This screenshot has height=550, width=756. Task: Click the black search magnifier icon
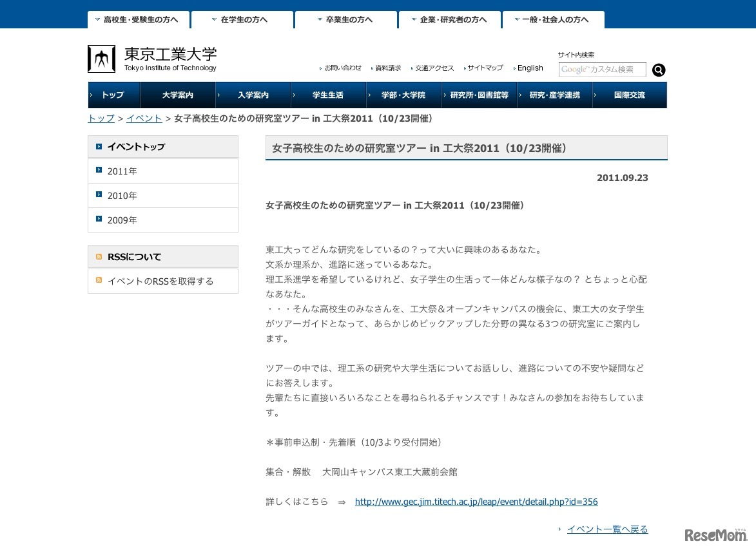pyautogui.click(x=659, y=70)
